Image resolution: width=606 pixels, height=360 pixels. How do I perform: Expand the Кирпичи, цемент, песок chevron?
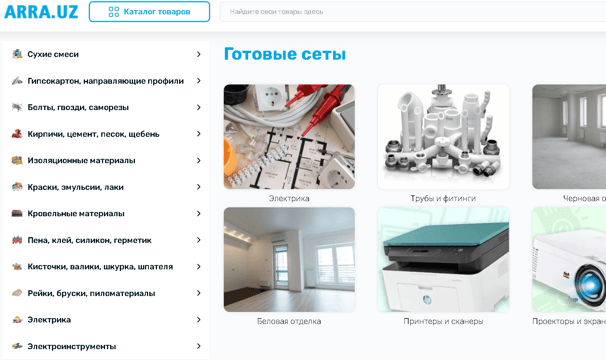point(199,134)
